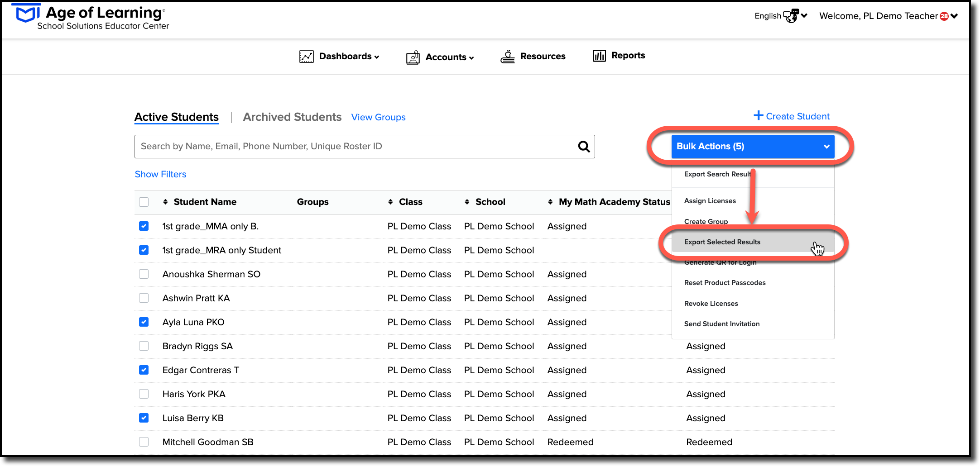
Task: Switch to Active Students tab
Action: pos(177,117)
